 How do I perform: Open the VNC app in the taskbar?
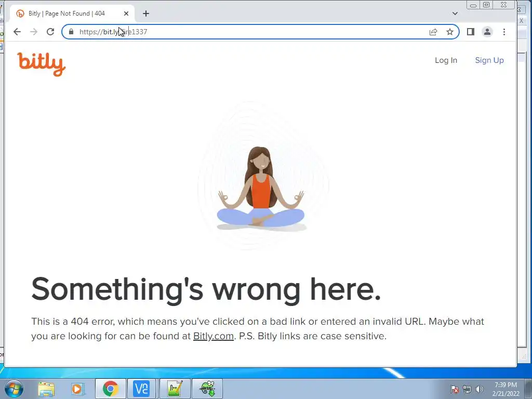pos(141,389)
